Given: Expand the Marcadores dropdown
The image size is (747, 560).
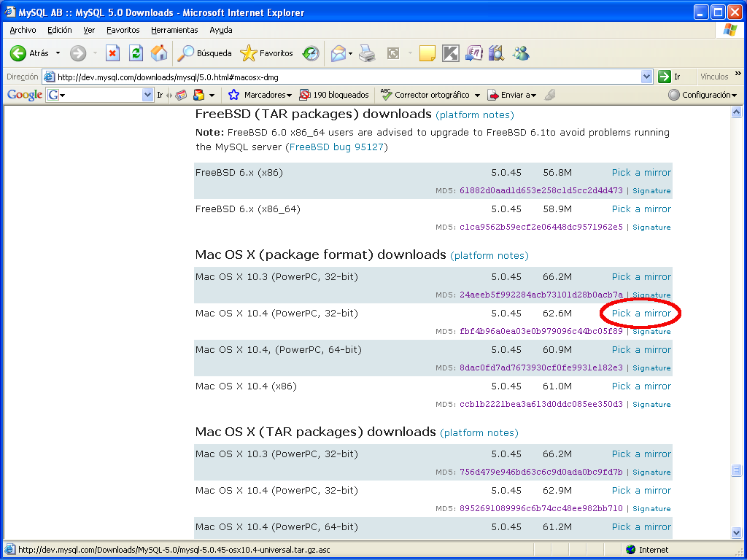Looking at the screenshot, I should pyautogui.click(x=289, y=96).
